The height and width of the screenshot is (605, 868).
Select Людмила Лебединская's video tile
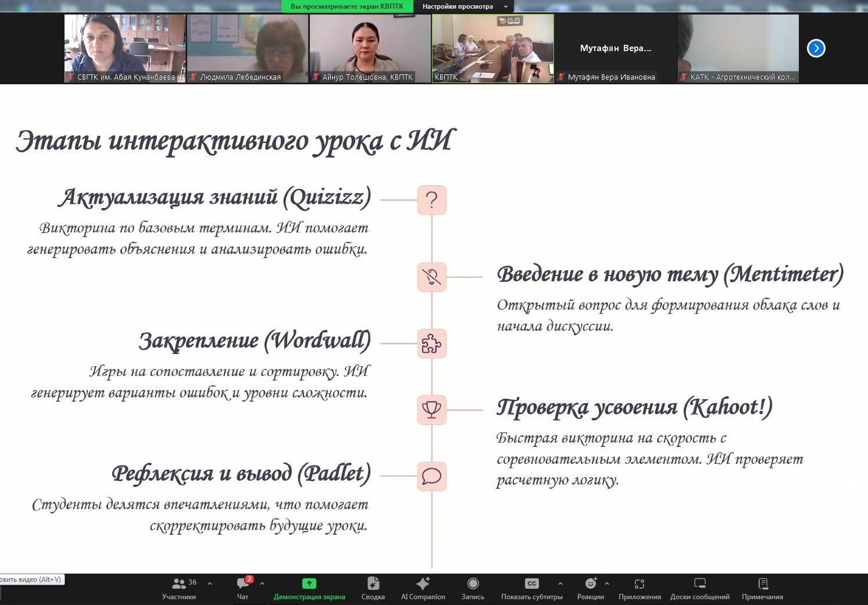point(247,48)
